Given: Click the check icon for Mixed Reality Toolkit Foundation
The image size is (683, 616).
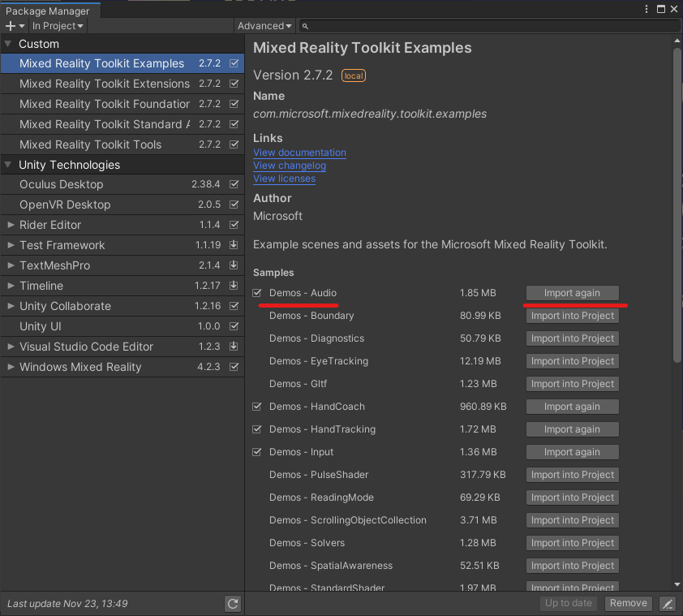Looking at the screenshot, I should pos(234,104).
